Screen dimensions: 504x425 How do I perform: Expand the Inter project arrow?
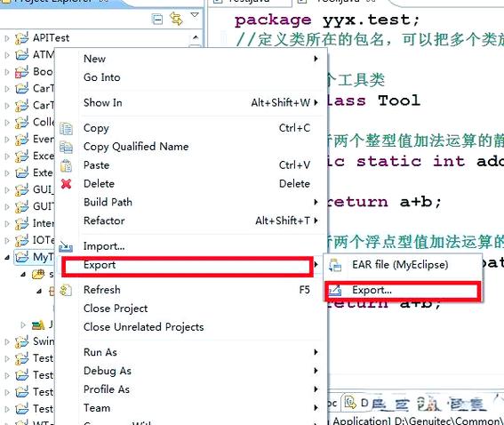click(x=7, y=223)
